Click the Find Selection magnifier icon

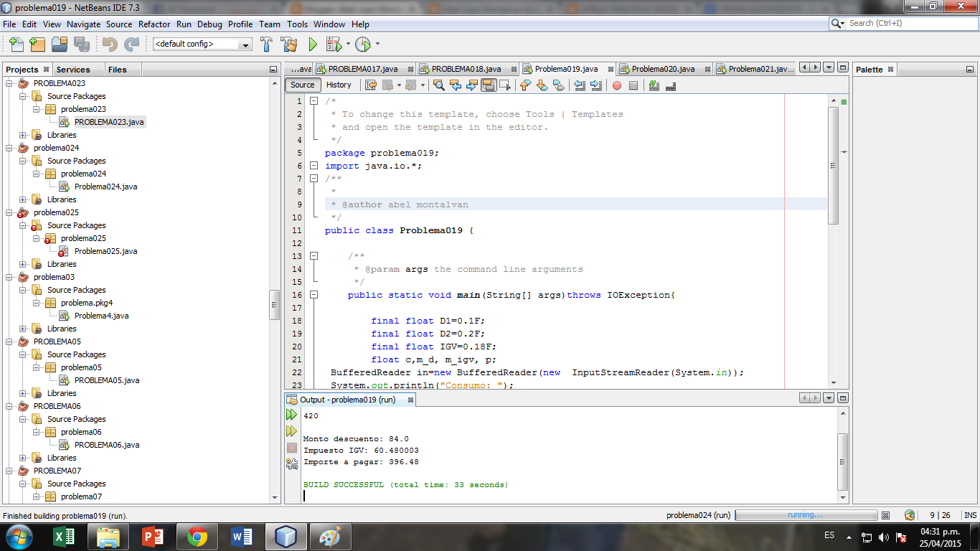pos(439,85)
